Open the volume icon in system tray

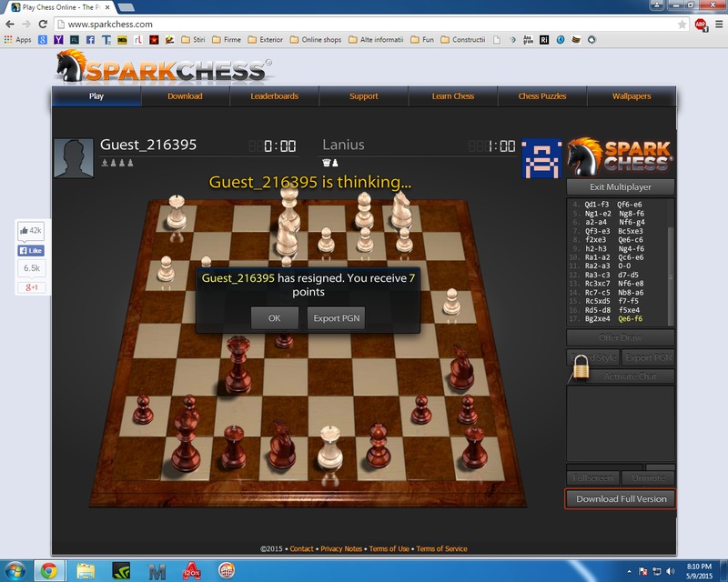click(x=670, y=571)
